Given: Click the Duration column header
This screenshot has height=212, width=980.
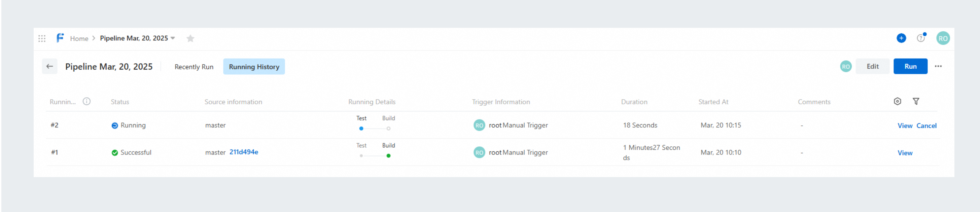Looking at the screenshot, I should click(x=634, y=102).
